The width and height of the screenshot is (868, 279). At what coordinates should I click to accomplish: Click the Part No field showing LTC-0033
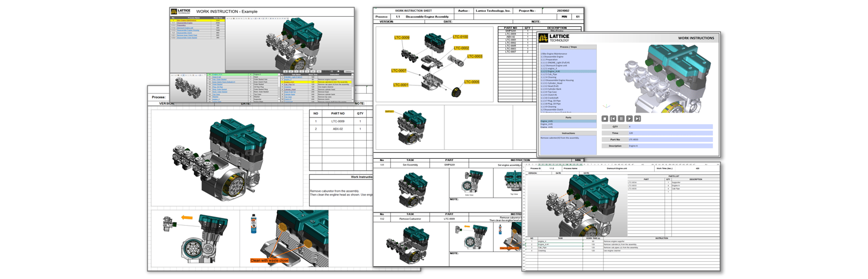[x=670, y=139]
